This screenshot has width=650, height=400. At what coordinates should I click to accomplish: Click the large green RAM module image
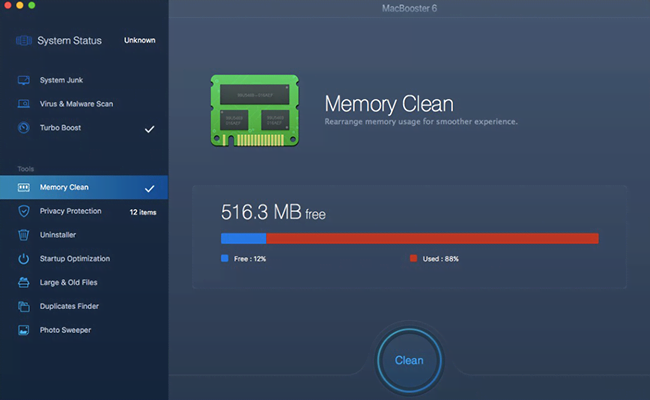click(255, 111)
